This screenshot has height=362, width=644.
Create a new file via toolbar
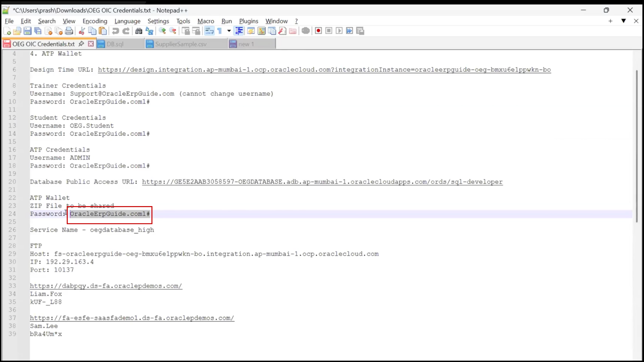(7, 31)
